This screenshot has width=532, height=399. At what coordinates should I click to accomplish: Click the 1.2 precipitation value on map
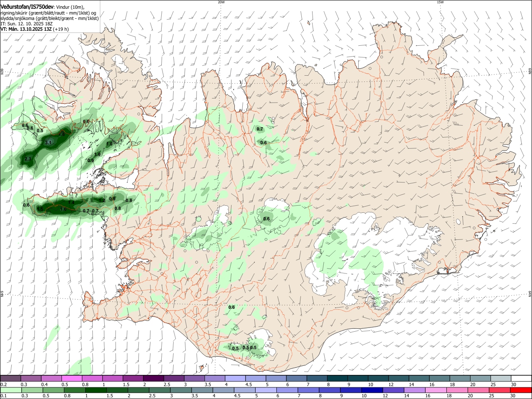pos(102,200)
